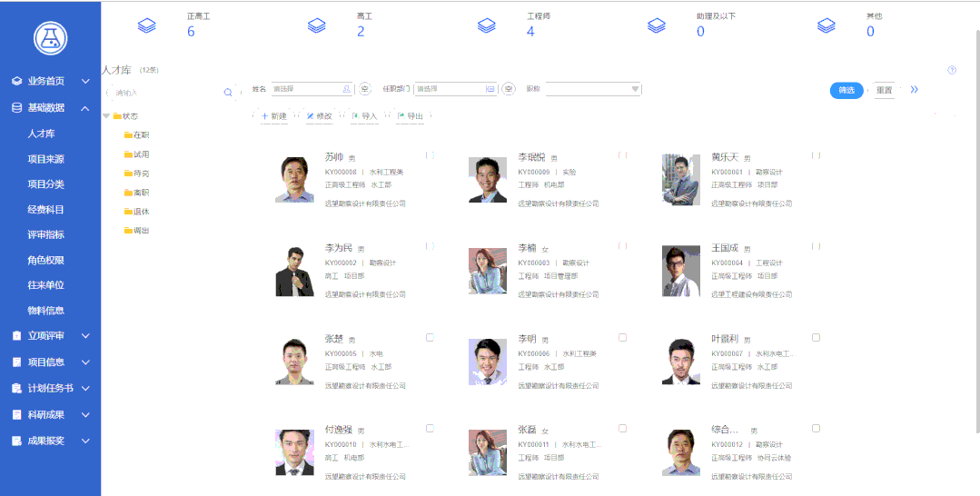Tick the checkbox on 张楚's card

click(x=430, y=338)
